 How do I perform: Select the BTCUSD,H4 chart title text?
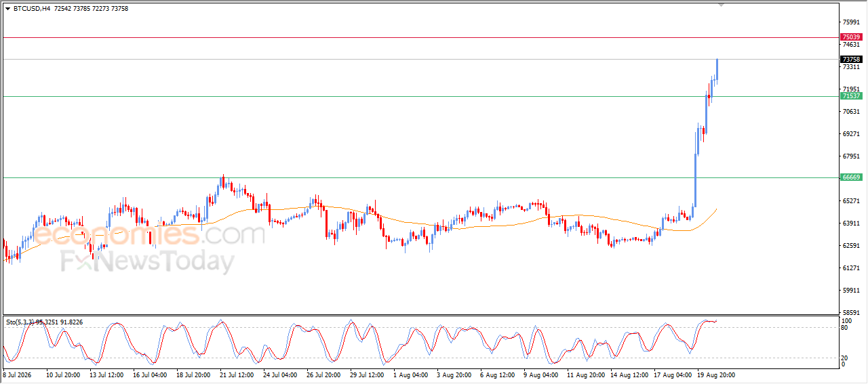[31, 9]
